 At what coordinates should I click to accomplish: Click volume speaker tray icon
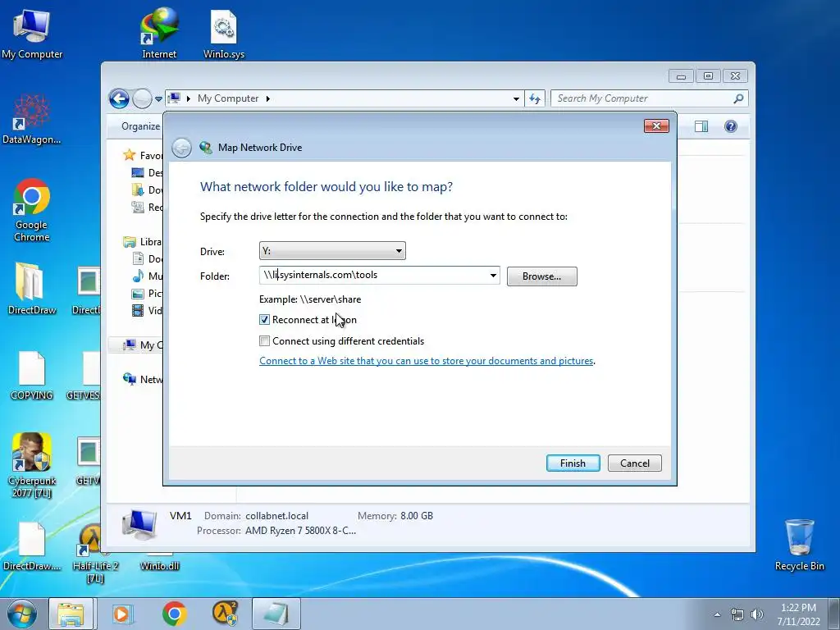[x=757, y=614]
